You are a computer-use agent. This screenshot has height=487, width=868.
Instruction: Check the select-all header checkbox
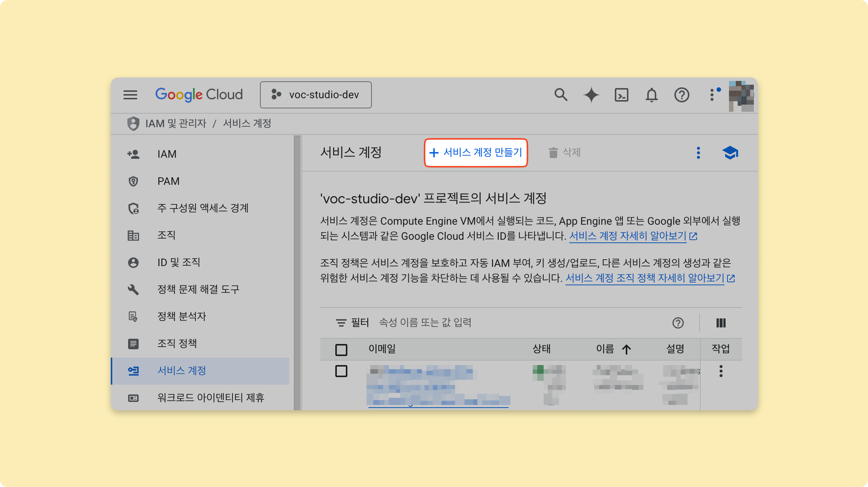[x=341, y=350]
